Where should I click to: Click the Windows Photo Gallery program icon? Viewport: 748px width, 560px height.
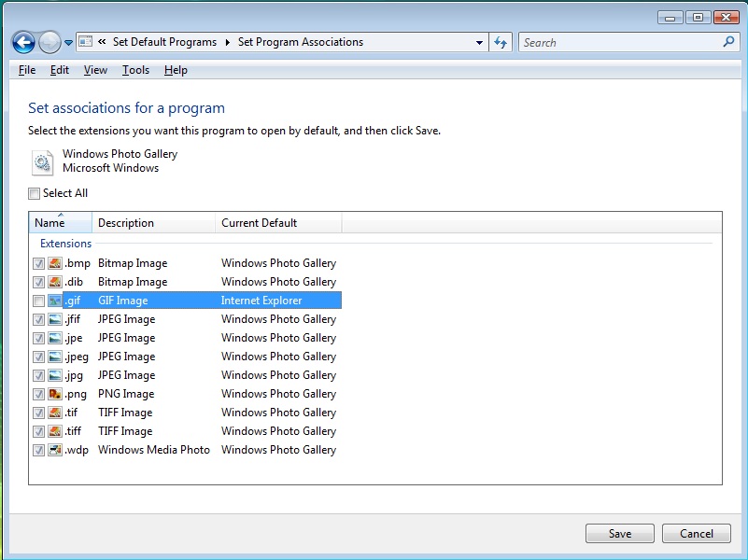[42, 162]
